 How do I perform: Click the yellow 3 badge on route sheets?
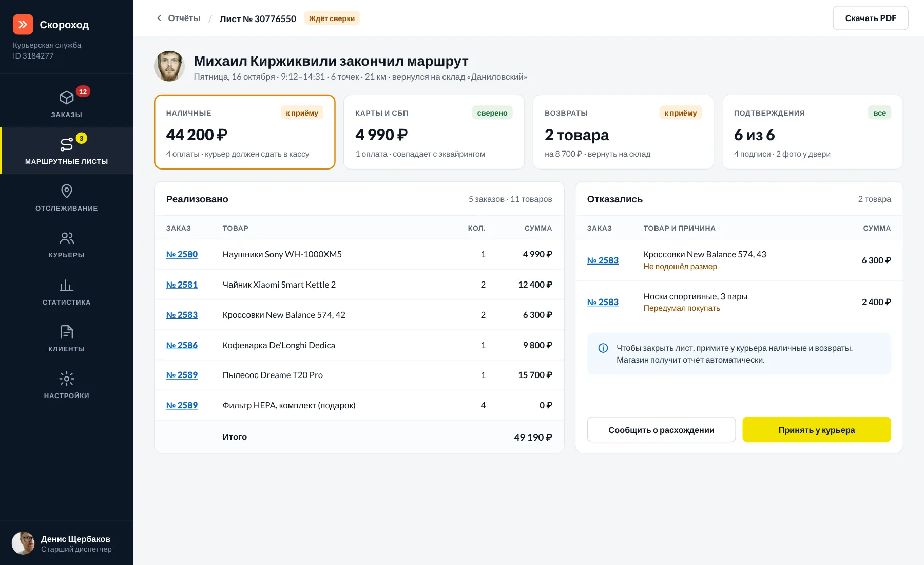pos(81,138)
